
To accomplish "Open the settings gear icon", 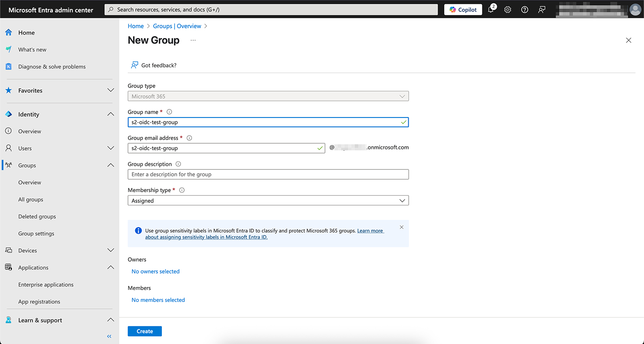I will pyautogui.click(x=507, y=9).
